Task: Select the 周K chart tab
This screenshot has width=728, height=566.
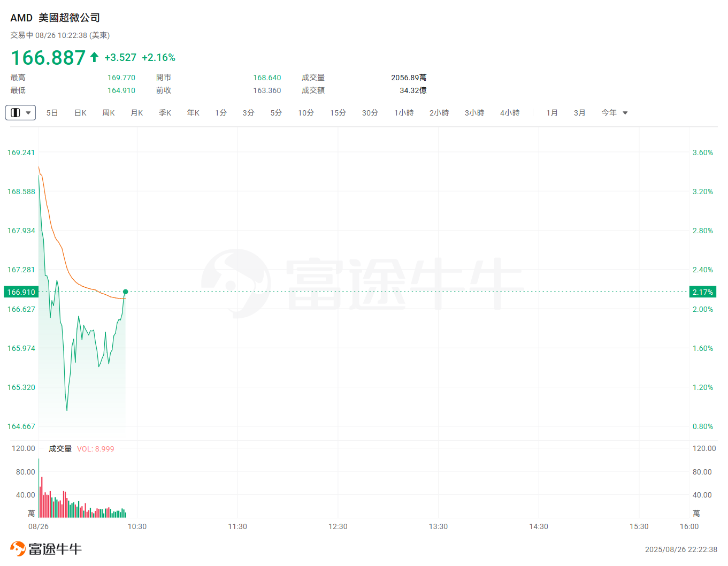Action: [109, 113]
